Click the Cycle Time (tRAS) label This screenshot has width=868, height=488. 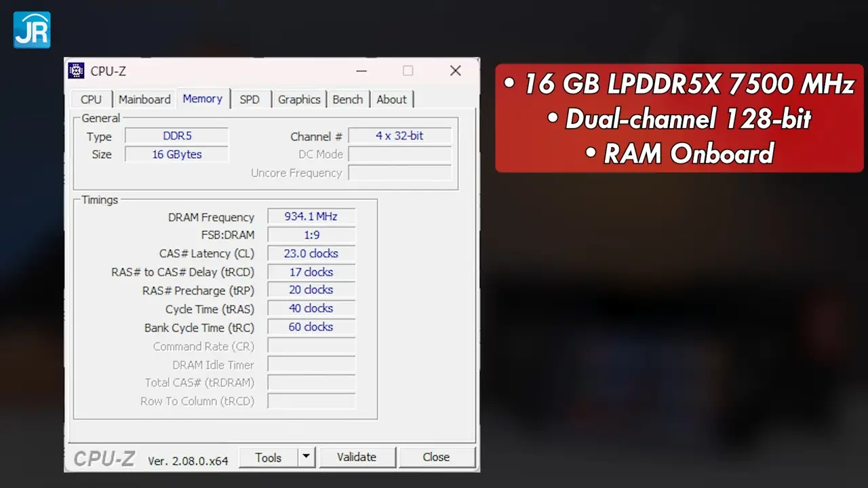(x=210, y=309)
